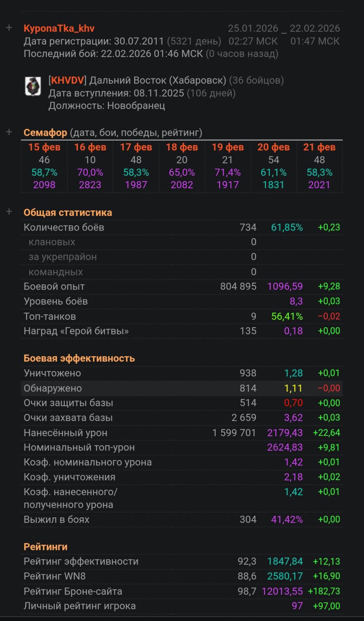Click the 2580,17 WN8 value
This screenshot has width=364, height=621.
click(285, 576)
